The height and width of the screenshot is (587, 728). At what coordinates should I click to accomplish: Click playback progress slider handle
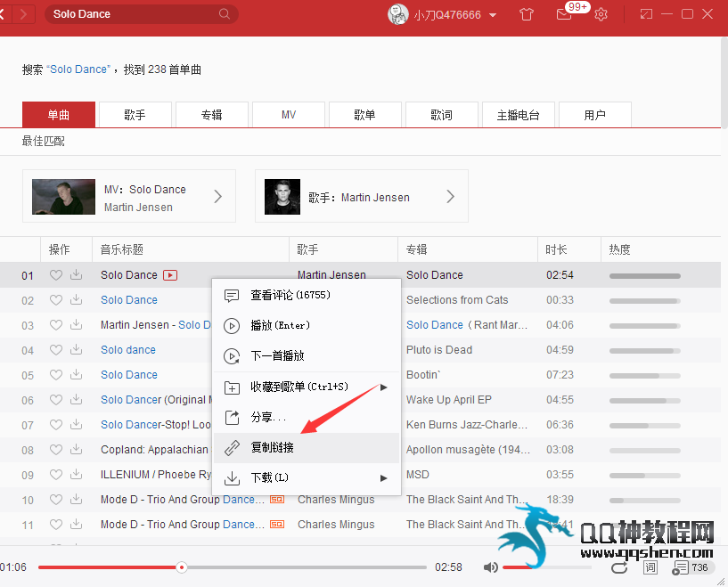pyautogui.click(x=182, y=567)
